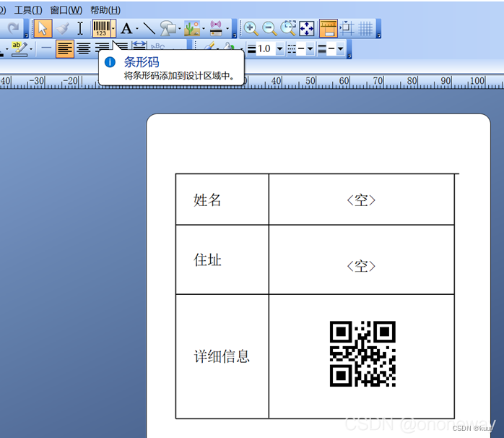Screen dimensions: 504x438
Task: Select the Picture (cactus) tool
Action: (192, 29)
